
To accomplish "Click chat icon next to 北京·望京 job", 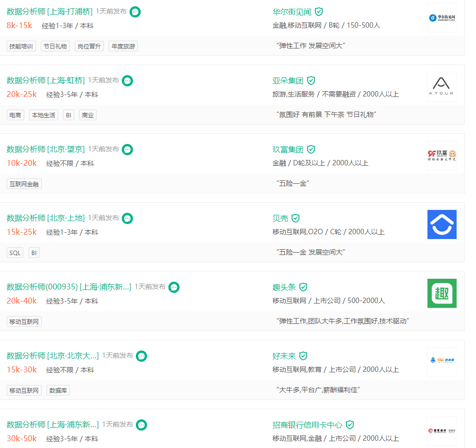I will click(127, 149).
